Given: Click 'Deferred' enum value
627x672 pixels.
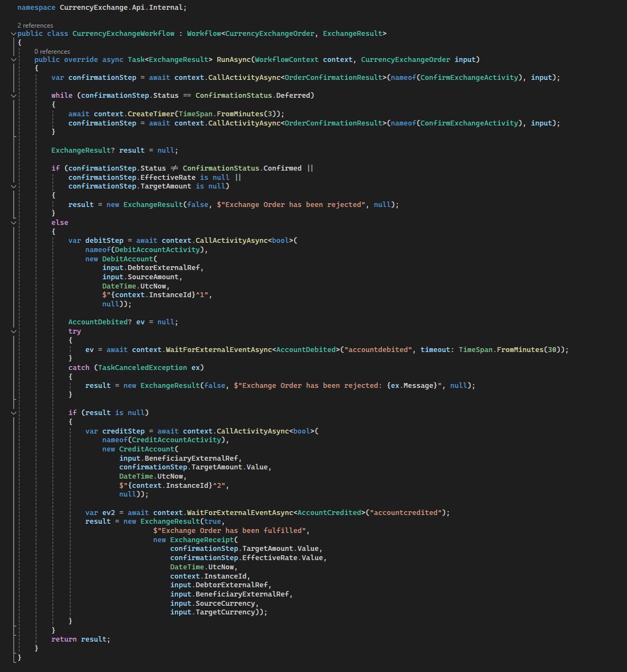Looking at the screenshot, I should pos(293,96).
